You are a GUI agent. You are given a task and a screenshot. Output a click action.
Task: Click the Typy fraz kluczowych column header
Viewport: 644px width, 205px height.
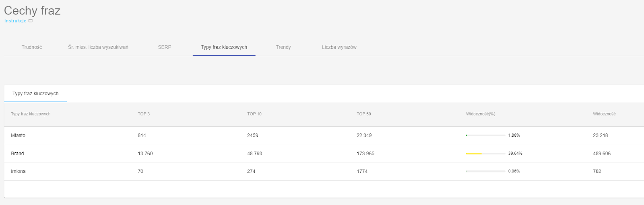[31, 114]
